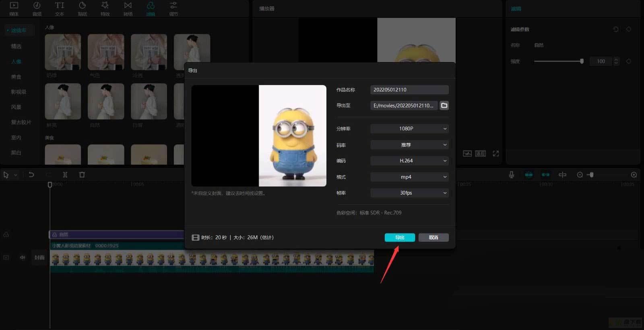
Task: Click the timeline zoom-to-fit icon at far right
Action: coord(634,174)
